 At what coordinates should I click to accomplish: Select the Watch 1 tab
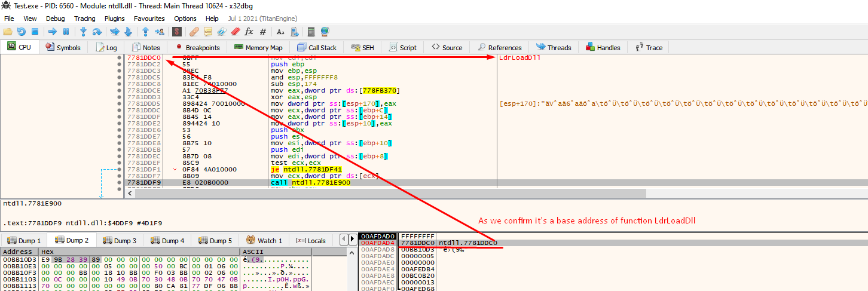[264, 240]
